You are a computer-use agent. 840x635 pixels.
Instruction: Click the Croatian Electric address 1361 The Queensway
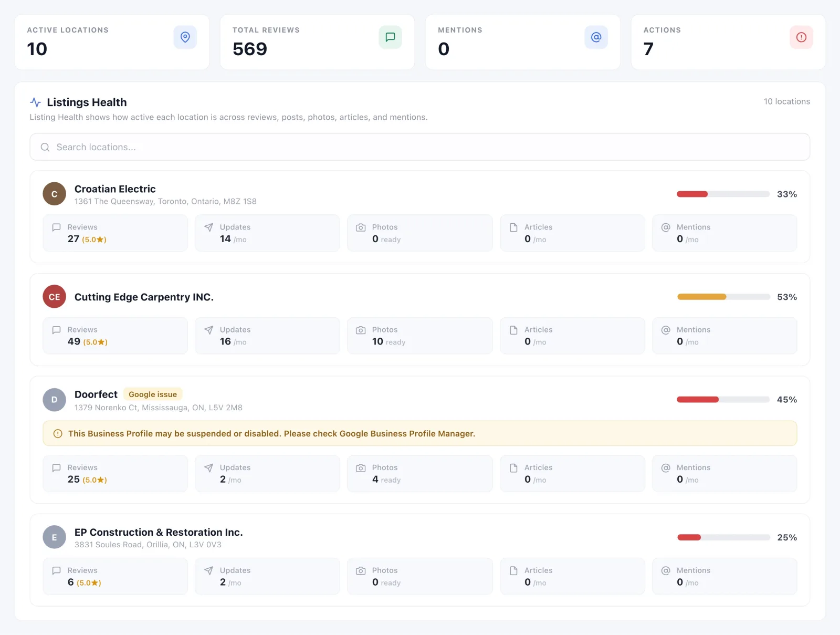(x=165, y=202)
